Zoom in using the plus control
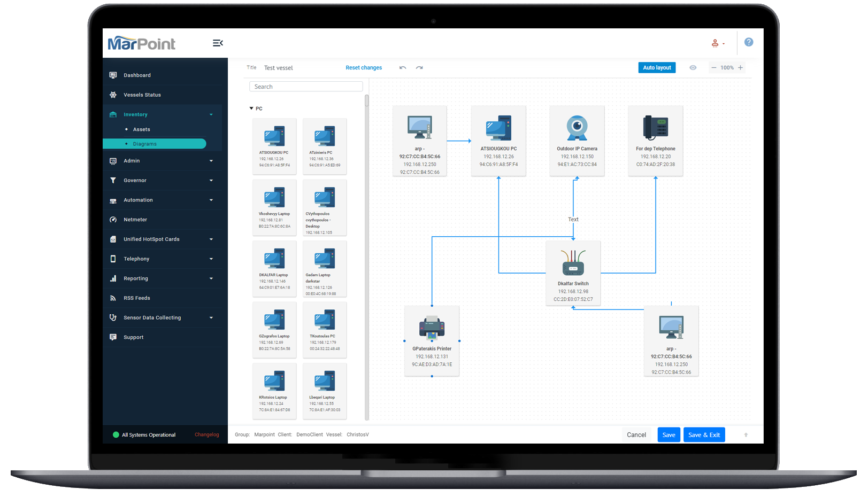 [x=740, y=67]
